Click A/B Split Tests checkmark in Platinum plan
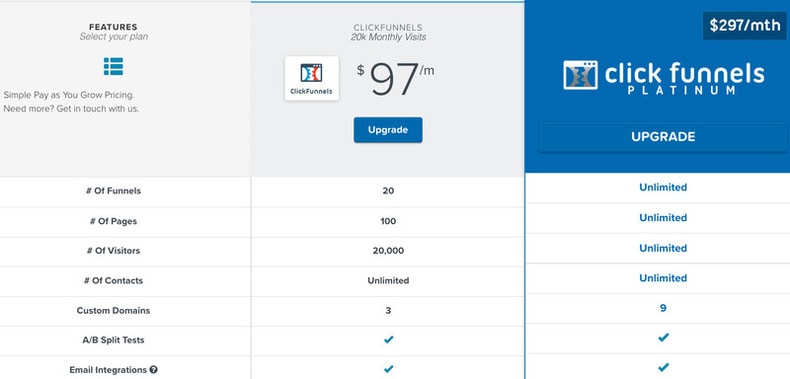790x379 pixels. [664, 337]
